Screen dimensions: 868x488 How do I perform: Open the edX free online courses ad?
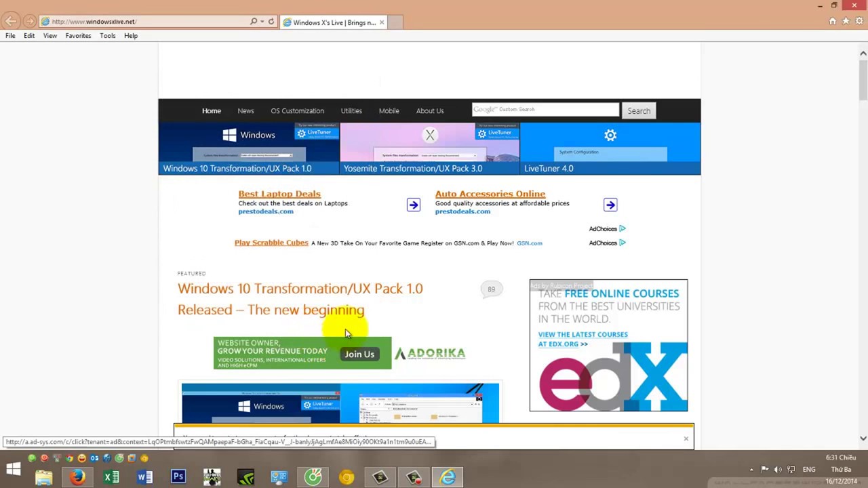608,345
